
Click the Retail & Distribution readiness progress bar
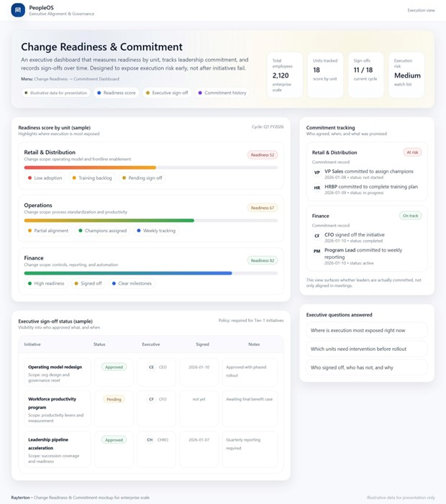click(x=151, y=168)
